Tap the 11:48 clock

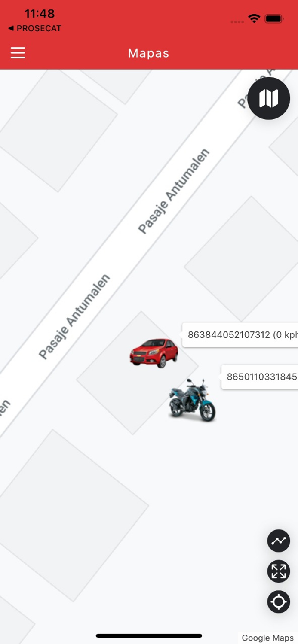pyautogui.click(x=40, y=14)
